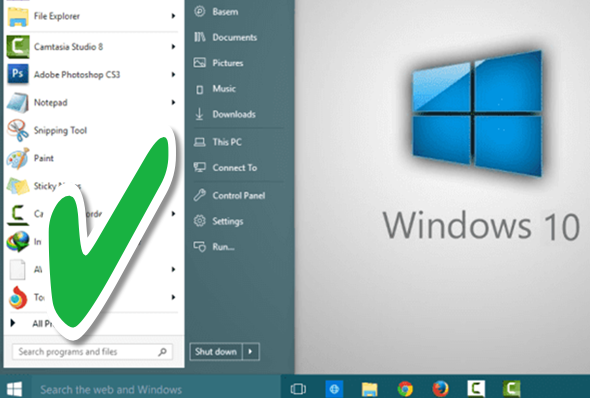Open Notepad via its icon
The image size is (590, 398).
click(x=17, y=102)
